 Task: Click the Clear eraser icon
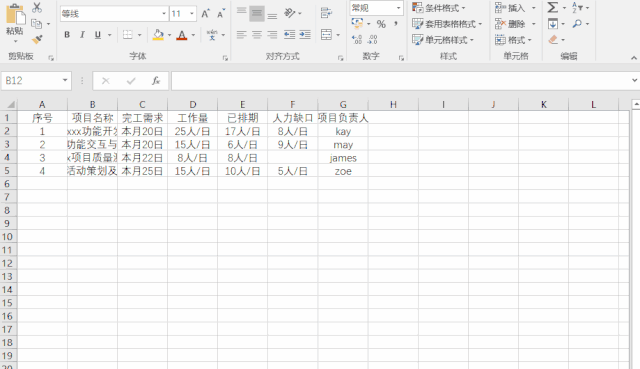pos(553,40)
